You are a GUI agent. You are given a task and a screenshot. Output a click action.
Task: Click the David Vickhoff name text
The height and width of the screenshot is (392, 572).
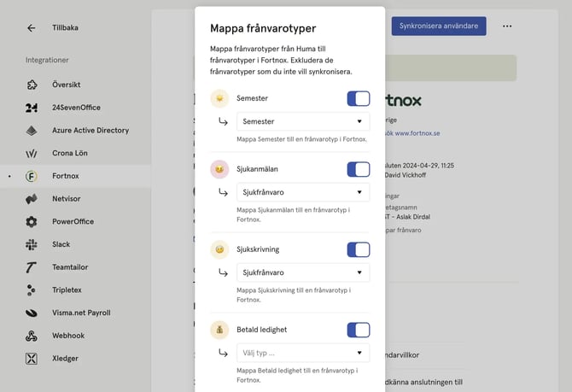tap(406, 175)
